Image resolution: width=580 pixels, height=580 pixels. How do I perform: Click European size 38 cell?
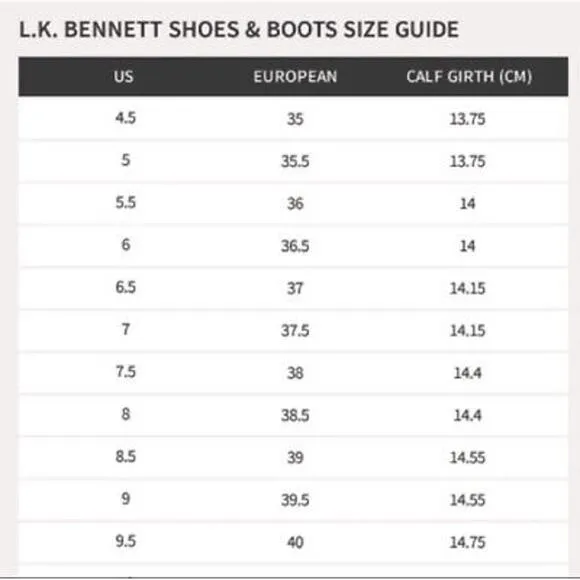click(295, 373)
